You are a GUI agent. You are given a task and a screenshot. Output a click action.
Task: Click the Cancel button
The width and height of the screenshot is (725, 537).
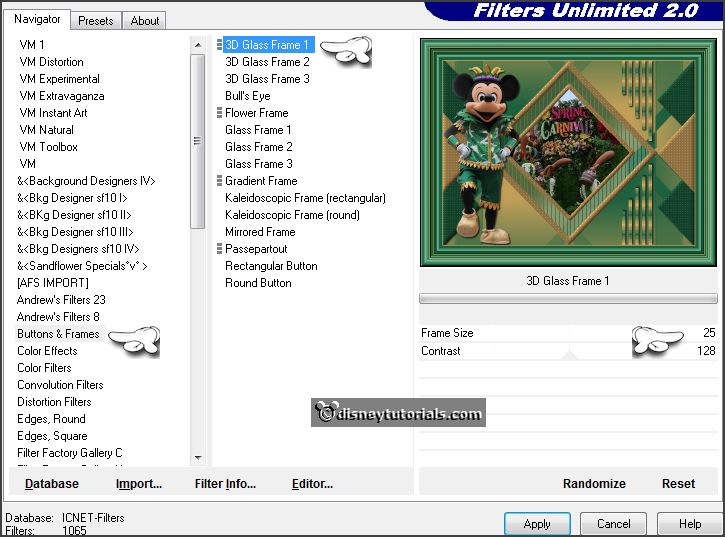pos(613,524)
